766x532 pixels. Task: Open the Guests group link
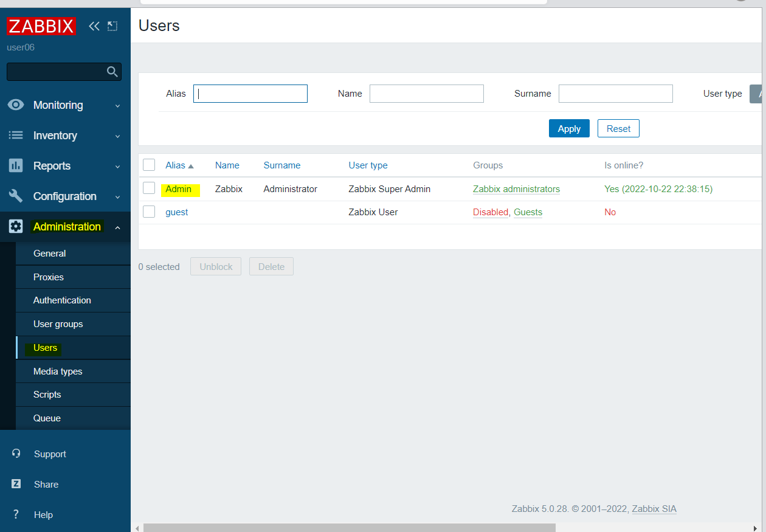click(x=528, y=212)
